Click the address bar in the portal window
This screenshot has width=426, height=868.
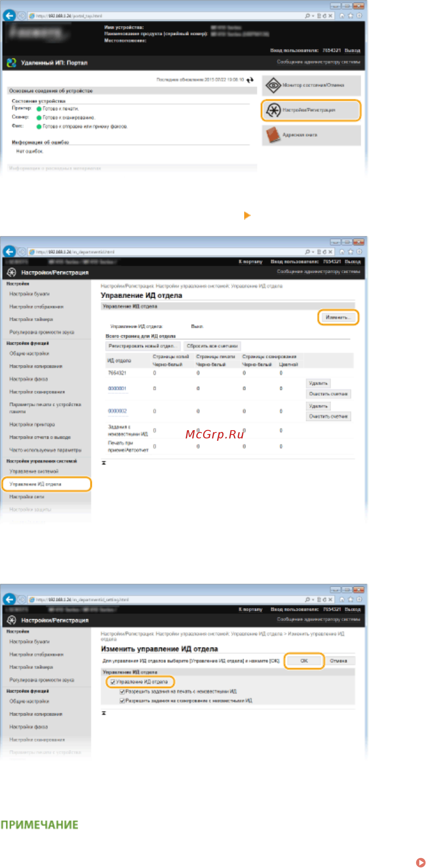(x=165, y=16)
